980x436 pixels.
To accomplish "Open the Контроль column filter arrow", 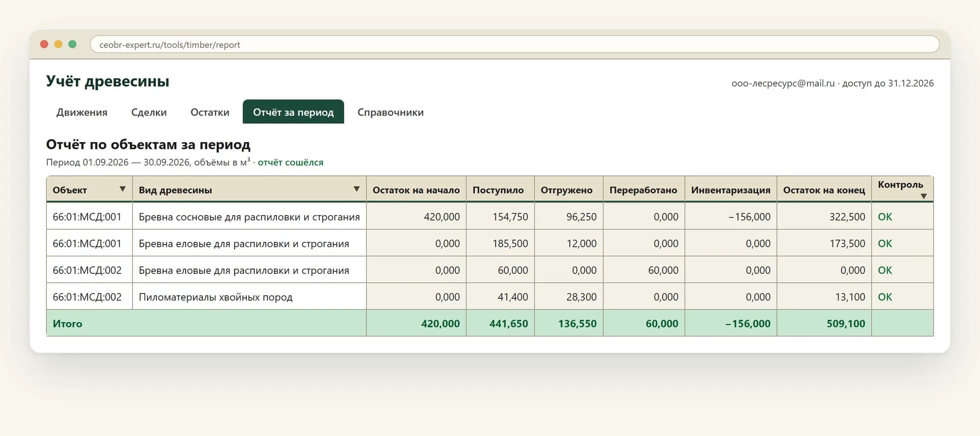I will [924, 196].
